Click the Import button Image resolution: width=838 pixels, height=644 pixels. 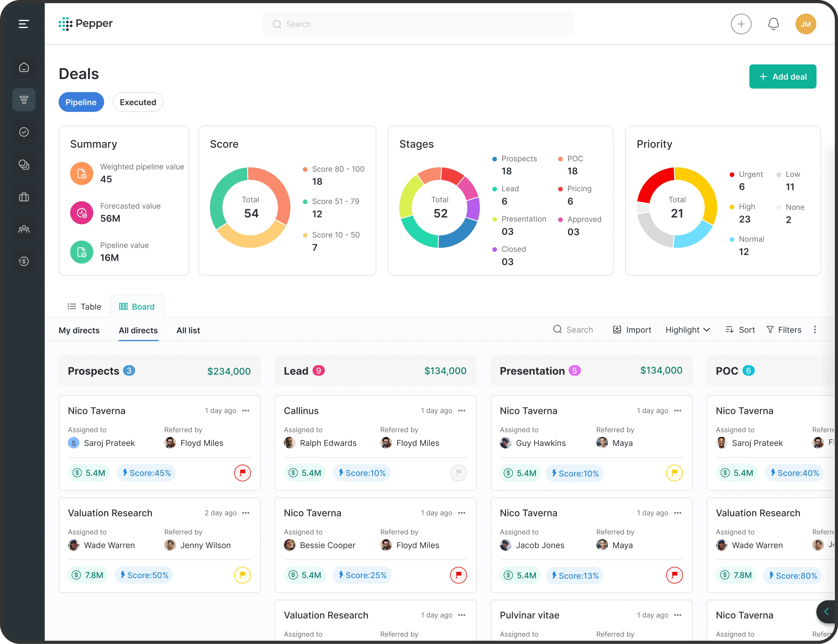pos(632,330)
